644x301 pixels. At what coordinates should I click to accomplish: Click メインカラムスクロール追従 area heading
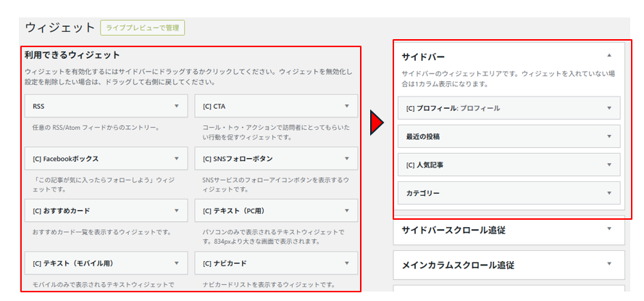458,265
